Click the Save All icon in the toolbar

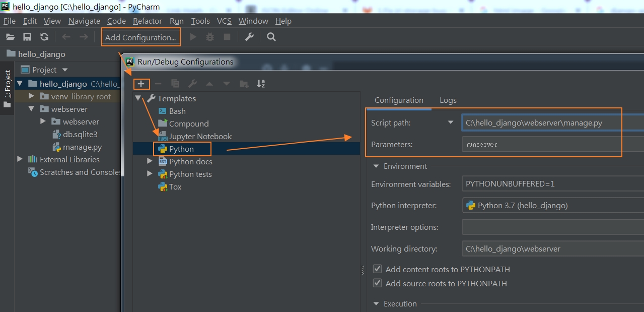(27, 36)
